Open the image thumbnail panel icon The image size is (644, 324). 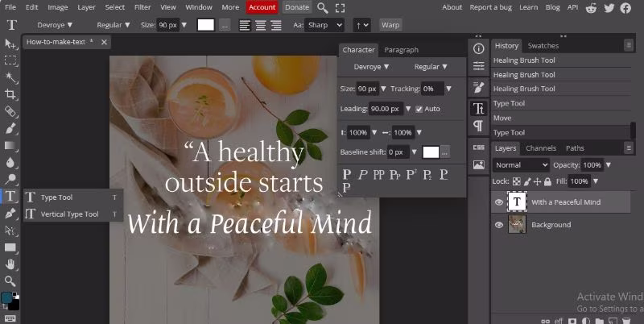(x=478, y=165)
